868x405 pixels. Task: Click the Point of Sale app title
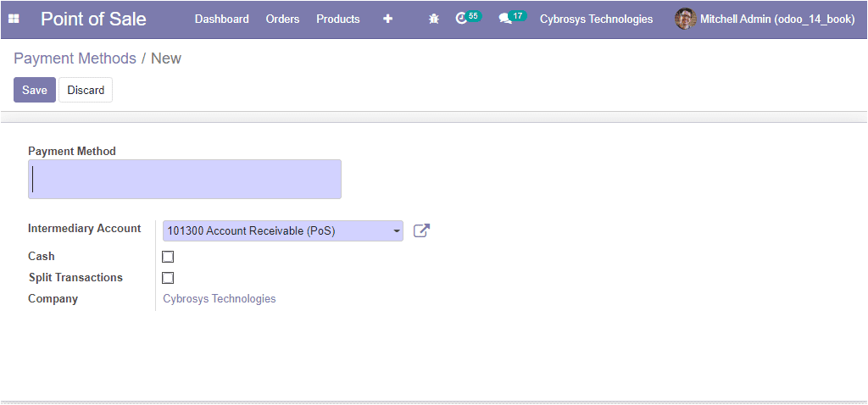[93, 19]
